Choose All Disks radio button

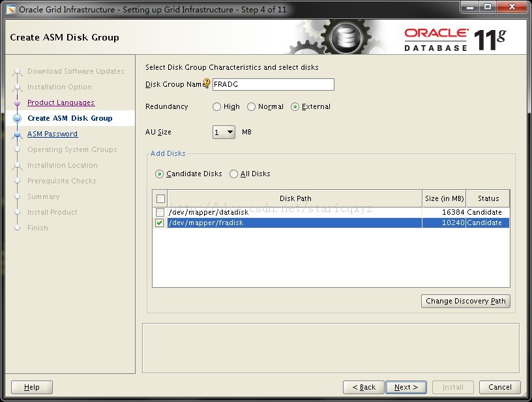pyautogui.click(x=233, y=174)
